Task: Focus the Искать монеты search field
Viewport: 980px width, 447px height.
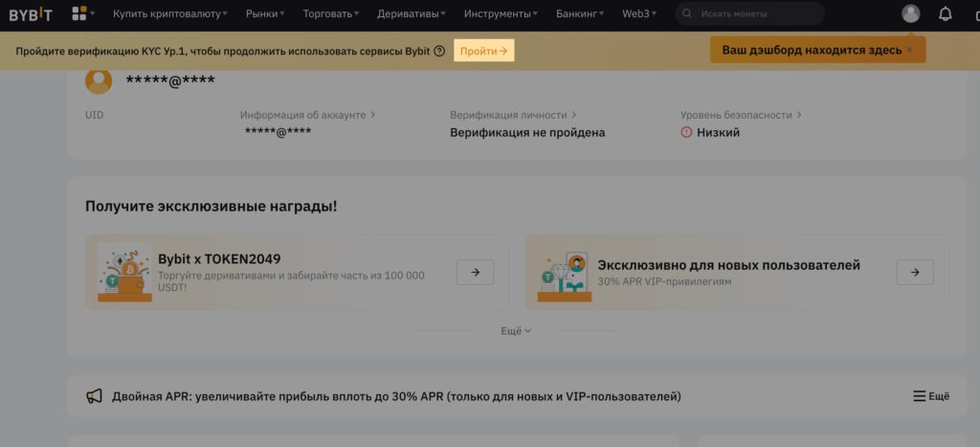Action: tap(749, 13)
